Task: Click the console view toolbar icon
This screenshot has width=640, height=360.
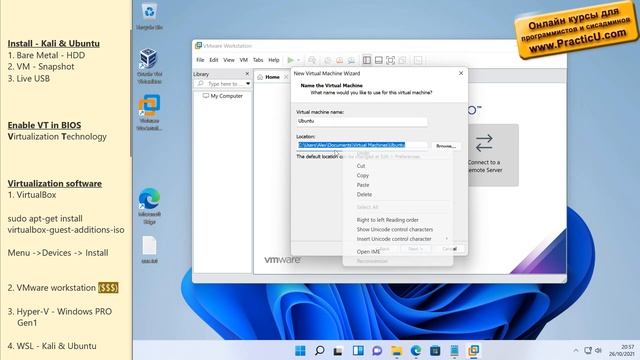Action: (418, 60)
